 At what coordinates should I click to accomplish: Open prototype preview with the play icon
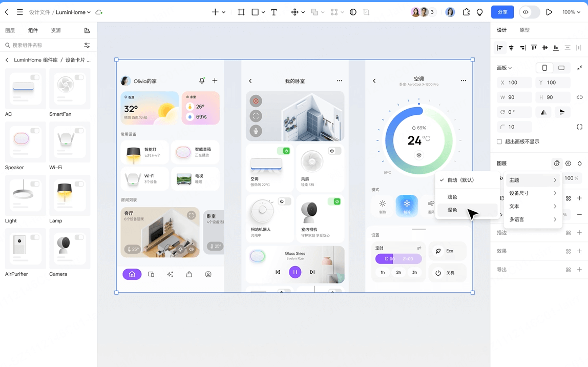pos(549,11)
